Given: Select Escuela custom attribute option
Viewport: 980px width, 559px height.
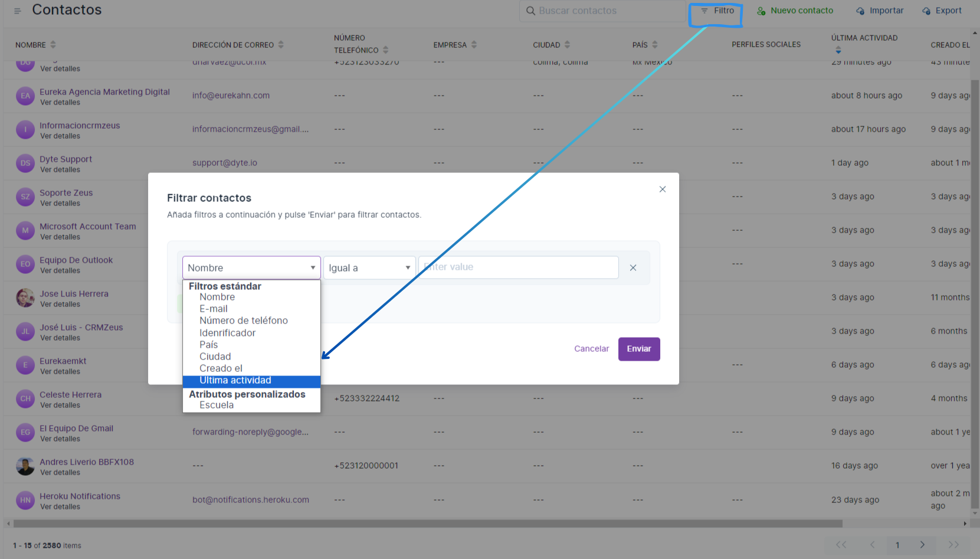Looking at the screenshot, I should click(x=217, y=405).
